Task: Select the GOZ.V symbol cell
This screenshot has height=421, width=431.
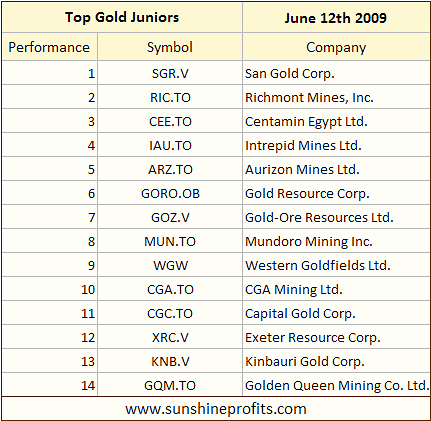Action: pyautogui.click(x=170, y=217)
